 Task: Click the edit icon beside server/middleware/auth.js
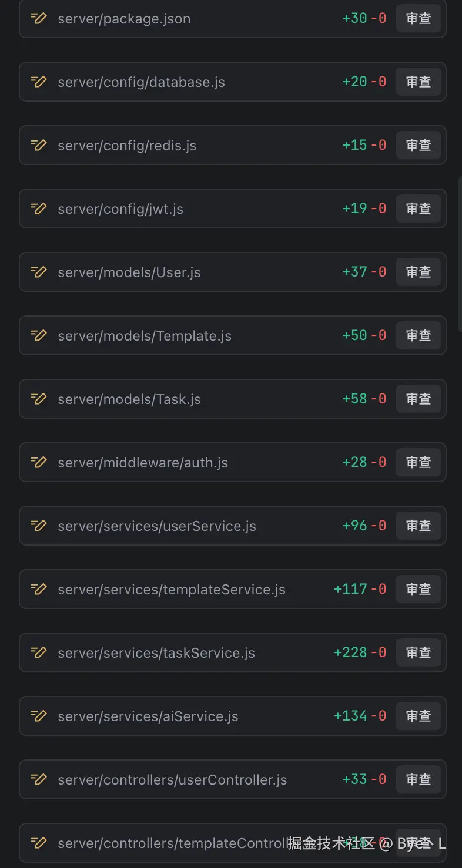pyautogui.click(x=39, y=462)
